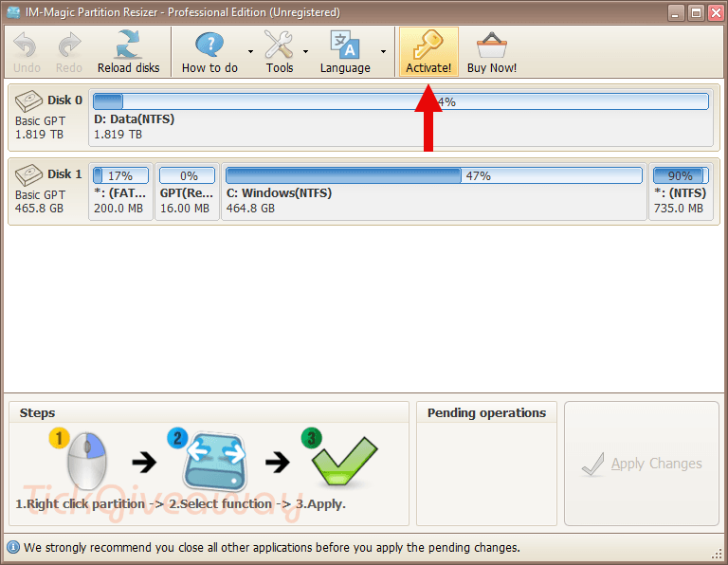Select the C: Windows(NTFS) partition label
This screenshot has height=565, width=728.
click(x=279, y=193)
